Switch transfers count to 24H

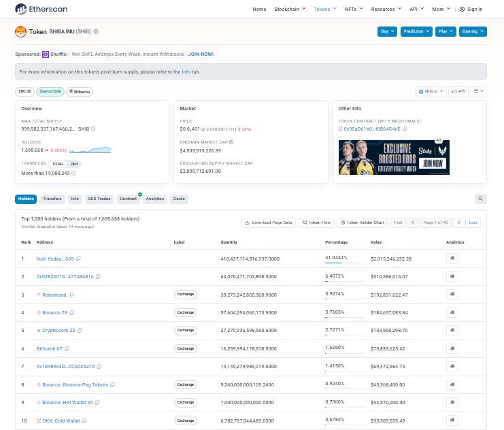coord(74,164)
